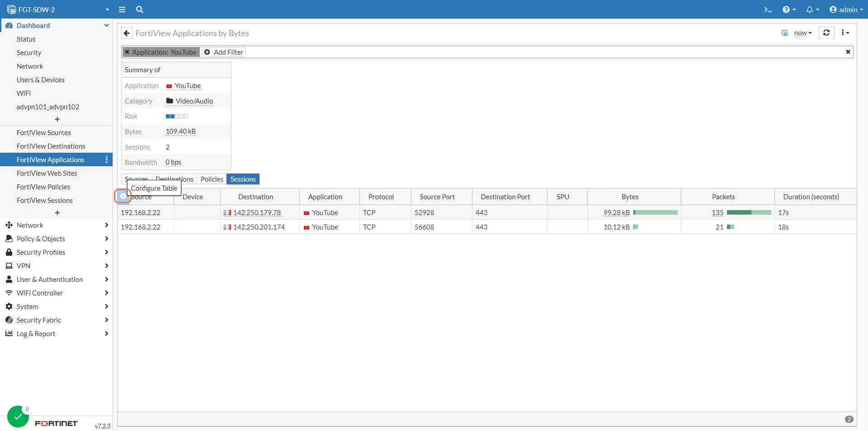This screenshot has height=431, width=868.
Task: Select the Sessions tab
Action: click(x=243, y=179)
